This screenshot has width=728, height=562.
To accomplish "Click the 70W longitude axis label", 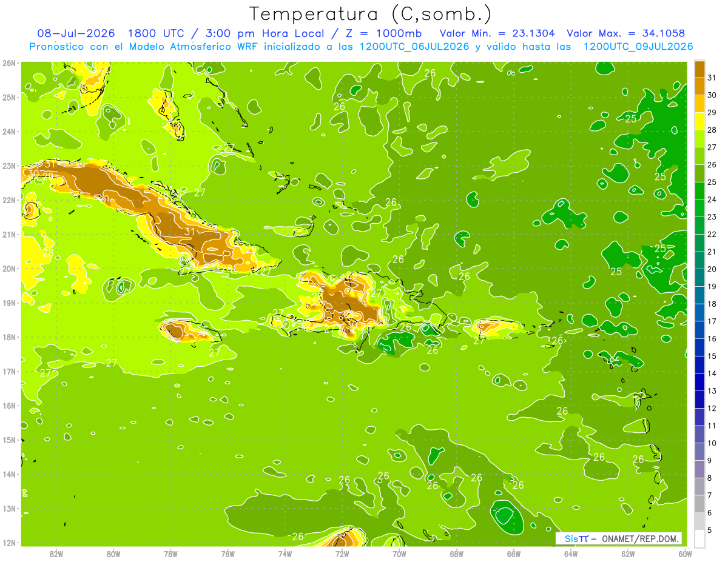I will click(x=399, y=553).
